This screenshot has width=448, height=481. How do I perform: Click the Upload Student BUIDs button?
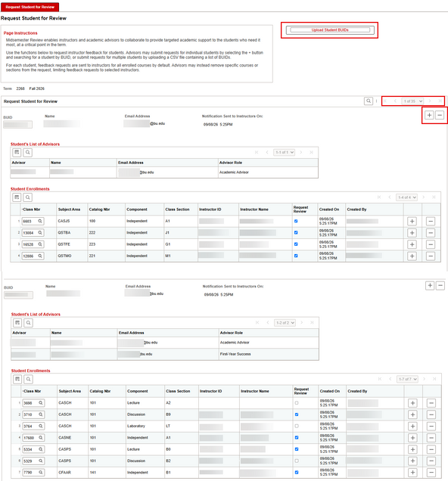(x=330, y=30)
